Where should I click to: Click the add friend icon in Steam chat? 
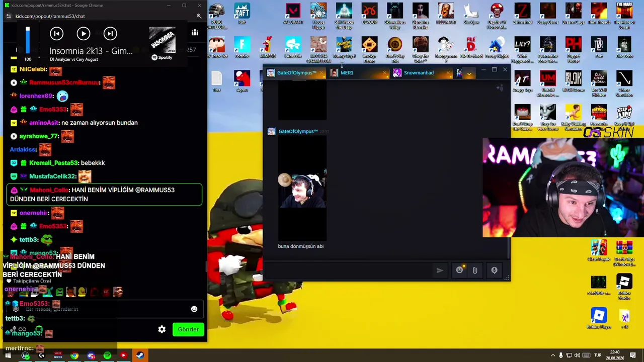coord(500,88)
